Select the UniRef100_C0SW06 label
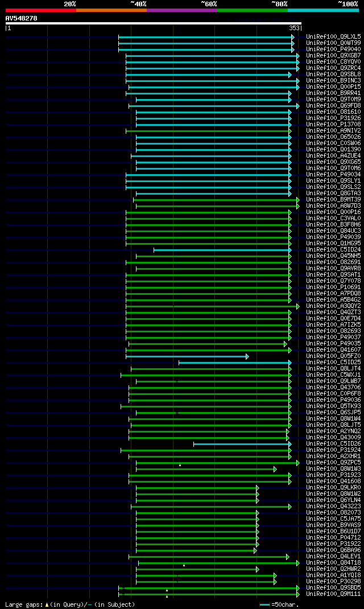This screenshot has width=364, height=609. coord(333,143)
